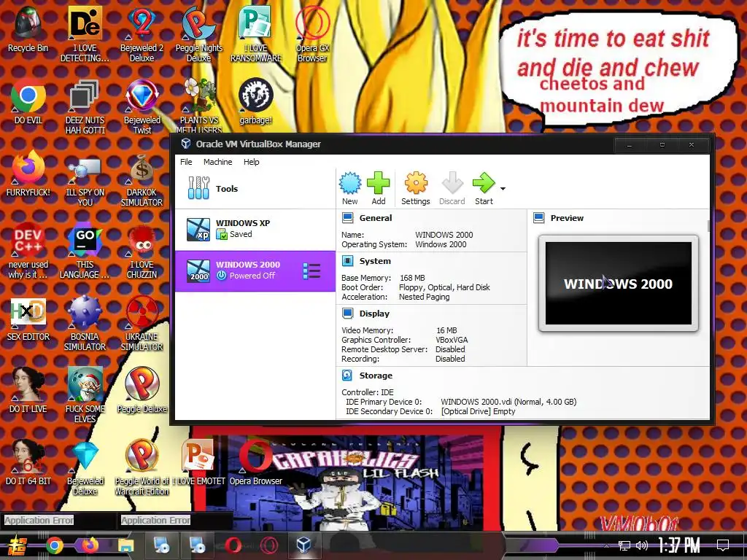
Task: Click the volume icon in system tray
Action: pos(642,545)
